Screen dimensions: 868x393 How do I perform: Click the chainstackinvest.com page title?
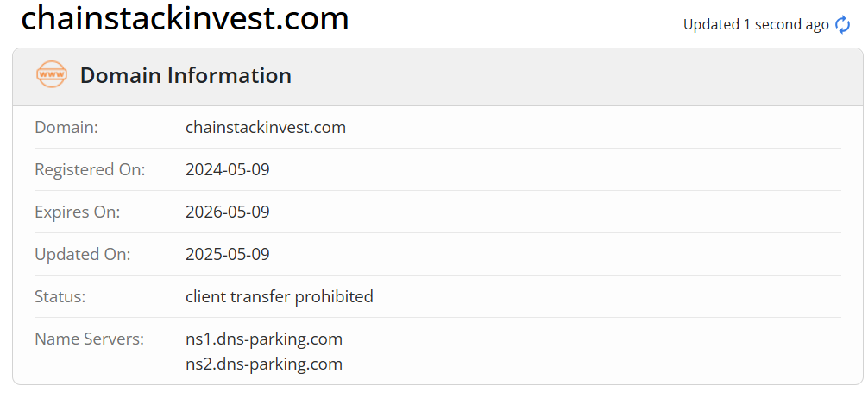point(185,18)
